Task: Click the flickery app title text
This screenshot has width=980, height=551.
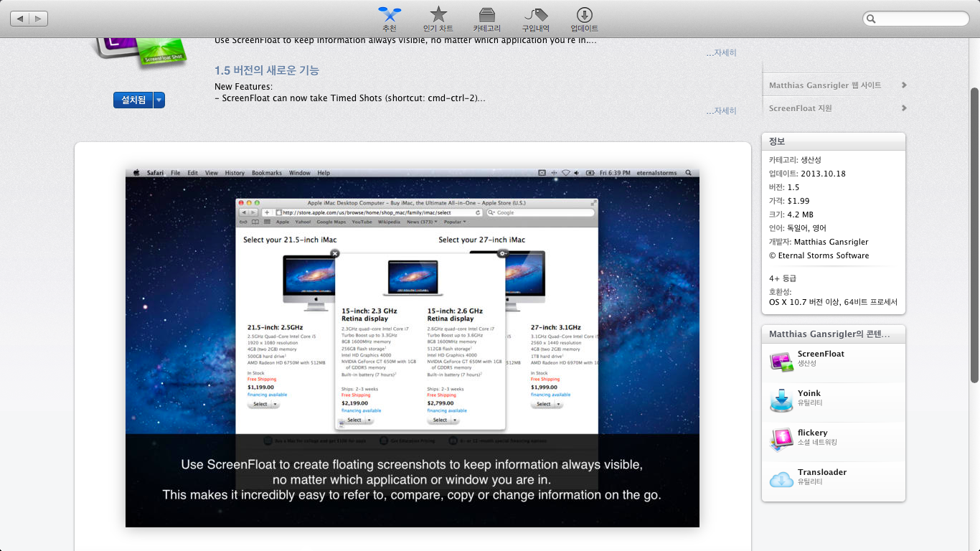Action: [x=813, y=433]
